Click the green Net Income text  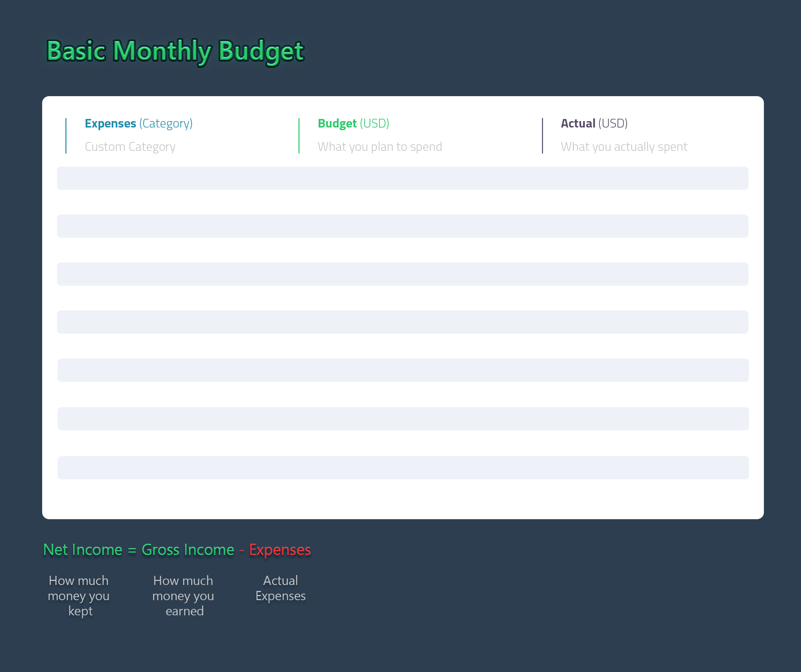click(83, 550)
